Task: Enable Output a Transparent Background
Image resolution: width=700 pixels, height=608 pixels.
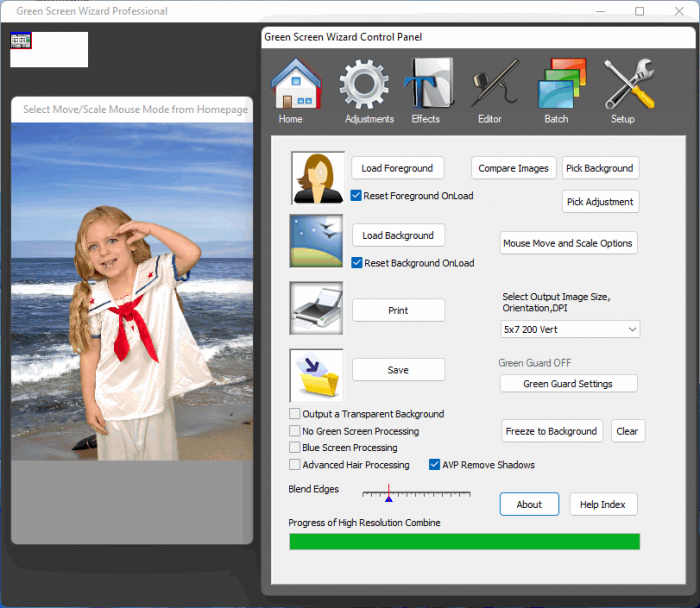Action: tap(295, 414)
